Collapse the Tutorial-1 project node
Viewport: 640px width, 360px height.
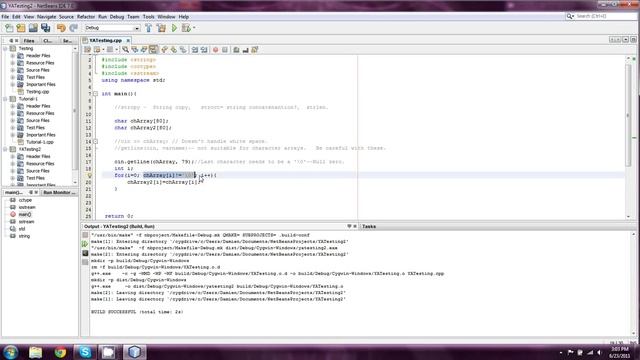pyautogui.click(x=5, y=99)
